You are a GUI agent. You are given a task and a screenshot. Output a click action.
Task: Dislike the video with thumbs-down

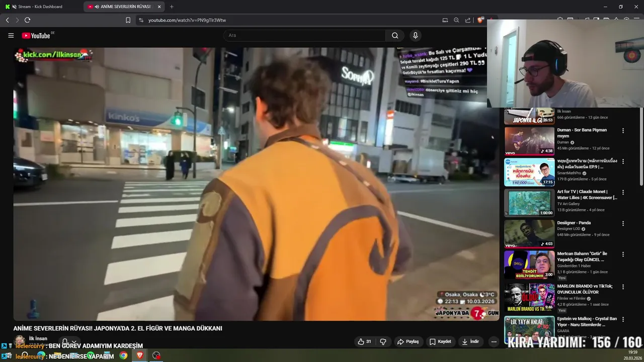click(x=383, y=341)
